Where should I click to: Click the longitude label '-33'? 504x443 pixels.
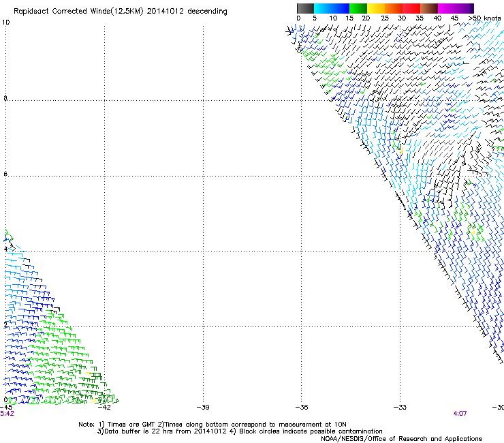pyautogui.click(x=400, y=408)
